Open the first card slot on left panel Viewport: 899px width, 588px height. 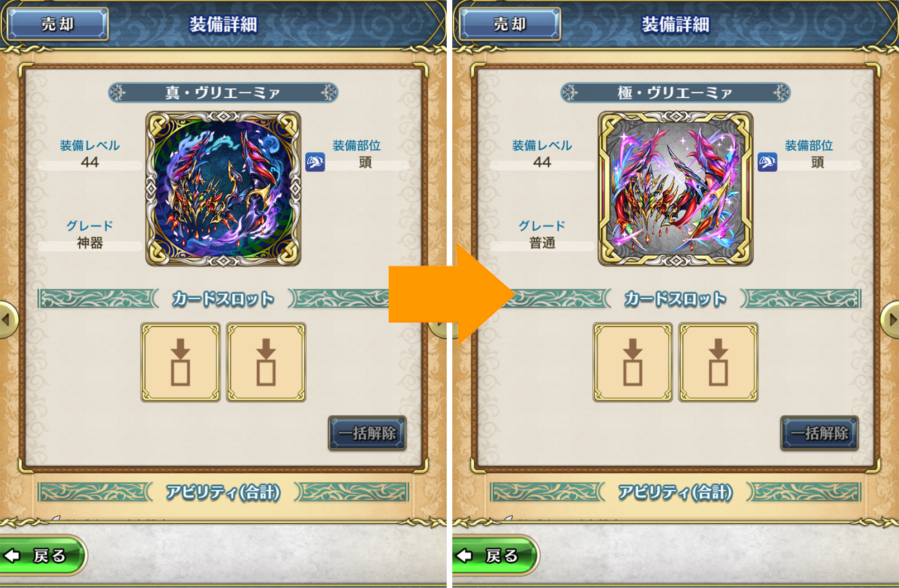[180, 362]
